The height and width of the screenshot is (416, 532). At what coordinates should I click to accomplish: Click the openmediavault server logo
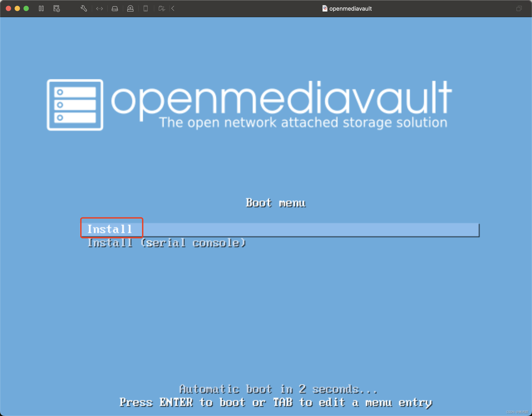tap(75, 105)
